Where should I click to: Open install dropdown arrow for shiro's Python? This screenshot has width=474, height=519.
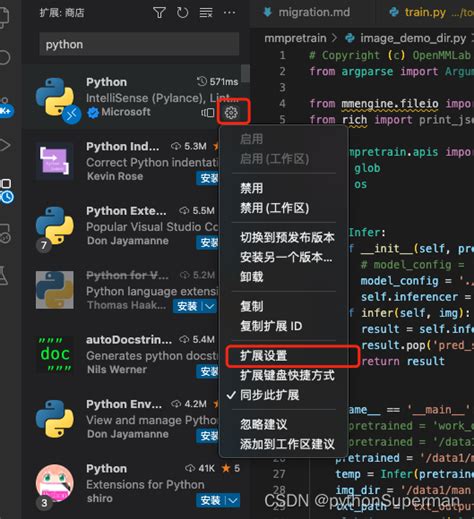tap(233, 500)
